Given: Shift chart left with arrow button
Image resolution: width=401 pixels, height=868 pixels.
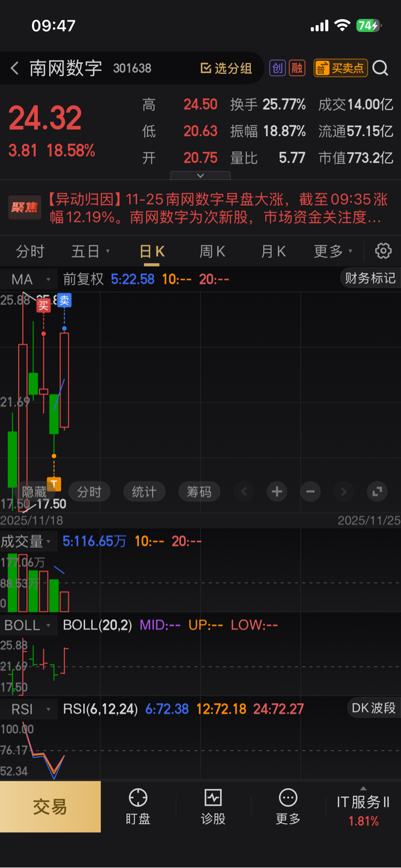Looking at the screenshot, I should pos(244,492).
